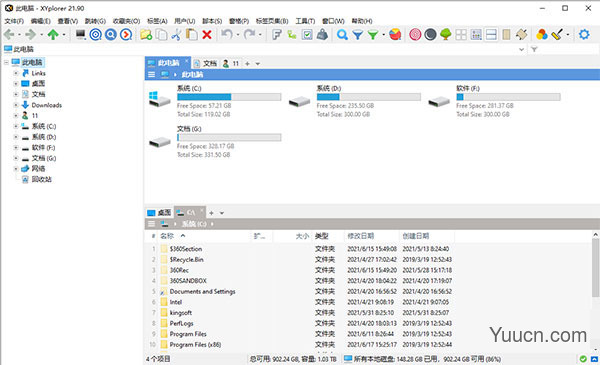Screen dimensions: 600x365
Task: Click the blue target hotlist icon
Action: pos(96,35)
